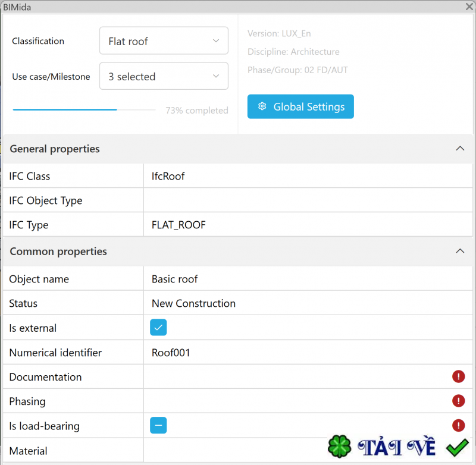
Task: Click the error icon next to Documentation
Action: click(458, 376)
